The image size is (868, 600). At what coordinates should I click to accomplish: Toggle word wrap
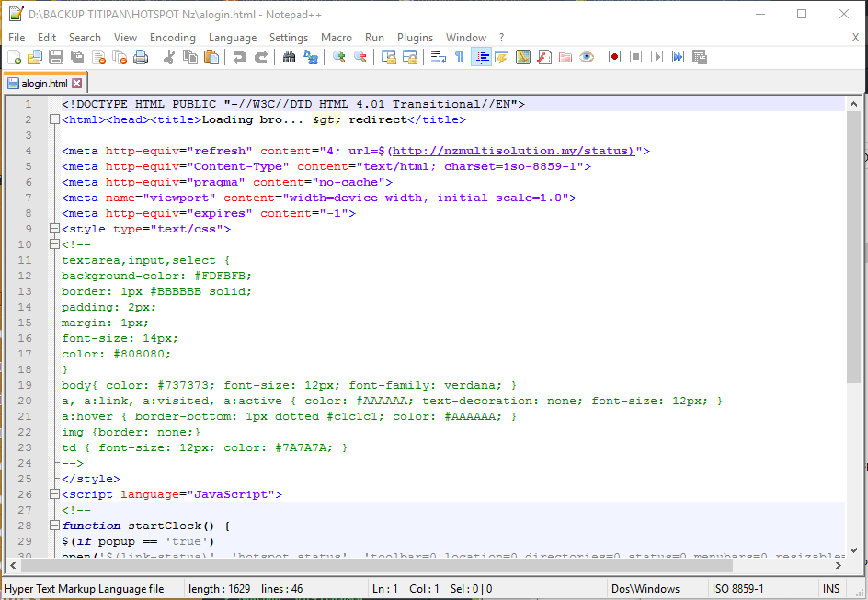438,57
